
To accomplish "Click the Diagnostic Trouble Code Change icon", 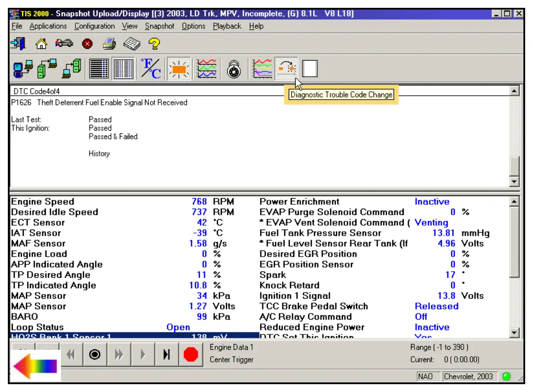I will (287, 69).
